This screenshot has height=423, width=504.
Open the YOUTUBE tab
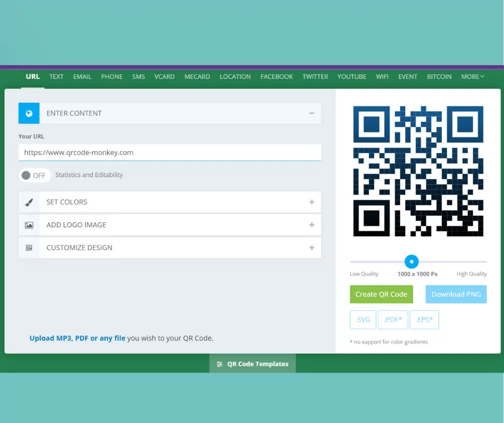pos(352,77)
